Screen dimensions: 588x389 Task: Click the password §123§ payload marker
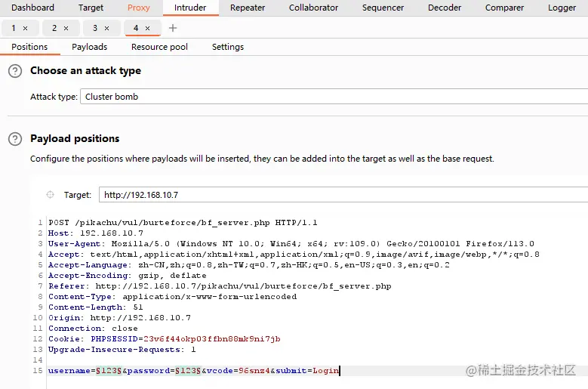point(188,371)
